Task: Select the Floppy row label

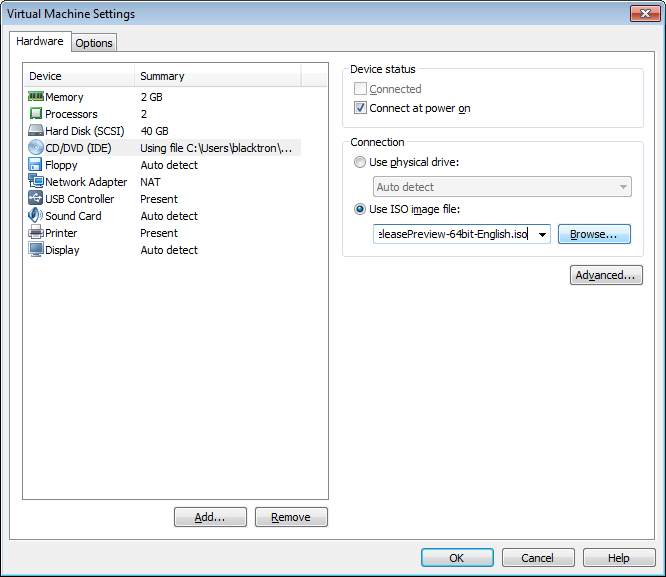Action: click(x=61, y=165)
